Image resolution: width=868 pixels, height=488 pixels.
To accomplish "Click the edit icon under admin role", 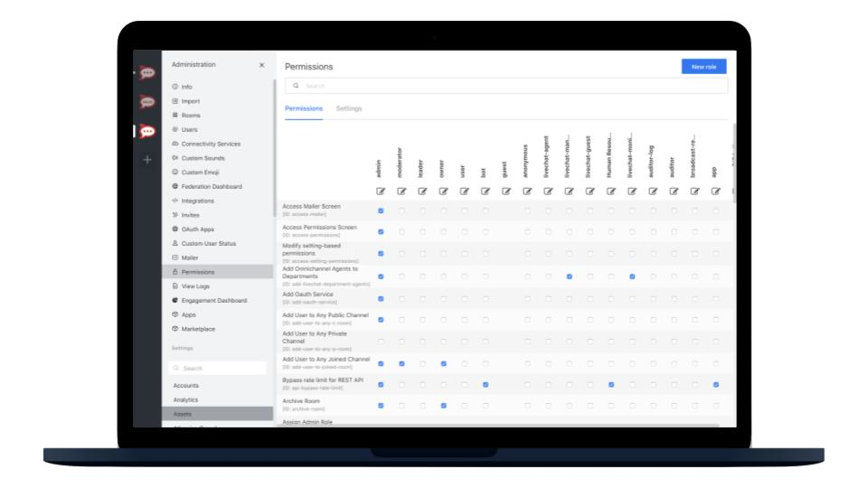I will 380,191.
